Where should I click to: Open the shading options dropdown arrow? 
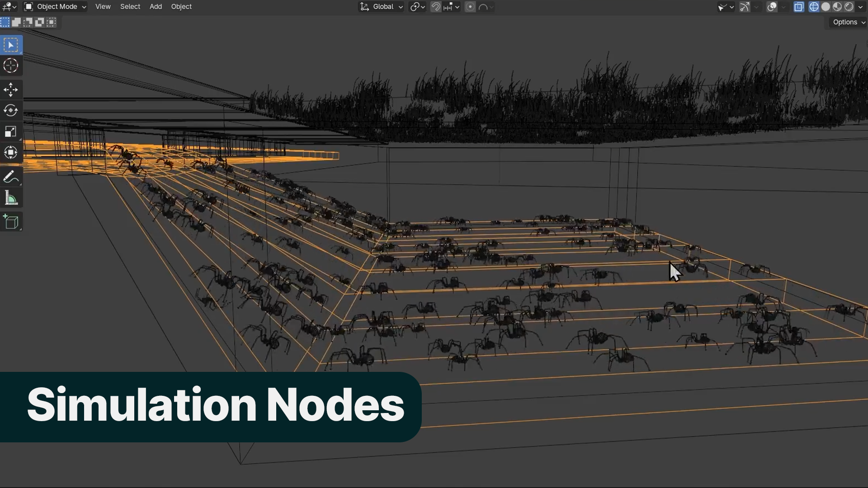861,7
